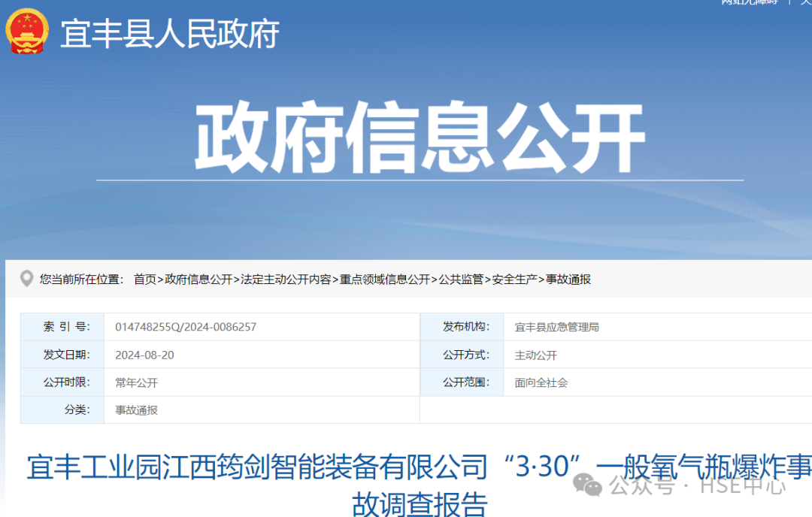Select the value 常年公开
This screenshot has height=517, width=812.
click(136, 383)
